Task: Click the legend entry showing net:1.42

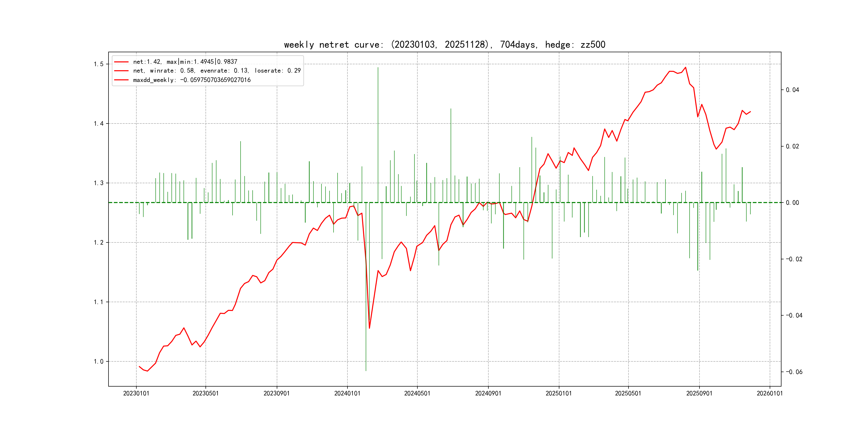Action: 185,62
